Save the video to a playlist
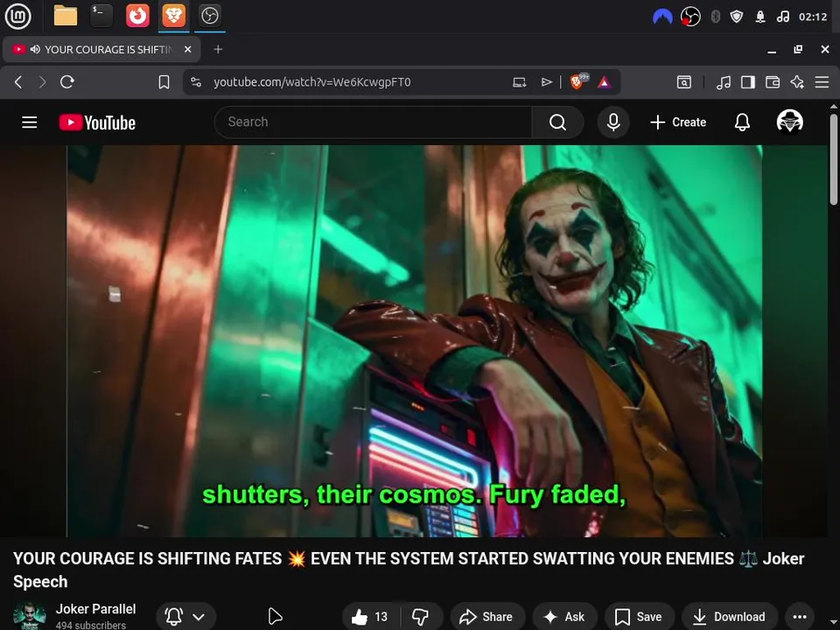840x630 pixels. pos(639,617)
